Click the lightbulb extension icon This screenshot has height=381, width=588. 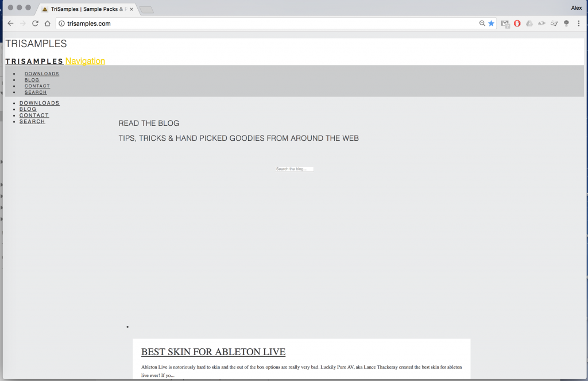[566, 23]
